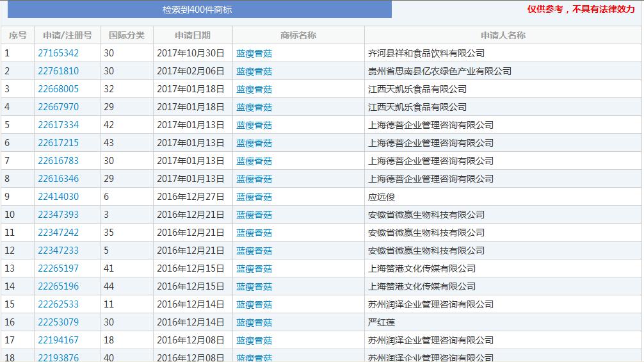Screen dimensions: 644x362
Task: Select applicant 齐河县祥和食品饮料有限公司
Action: [x=426, y=53]
